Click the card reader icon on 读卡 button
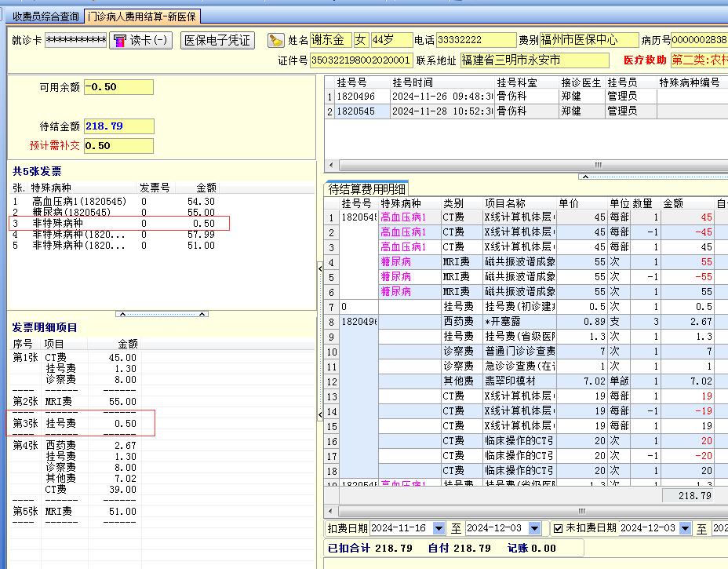Viewport: 728px width, 569px height. click(120, 40)
